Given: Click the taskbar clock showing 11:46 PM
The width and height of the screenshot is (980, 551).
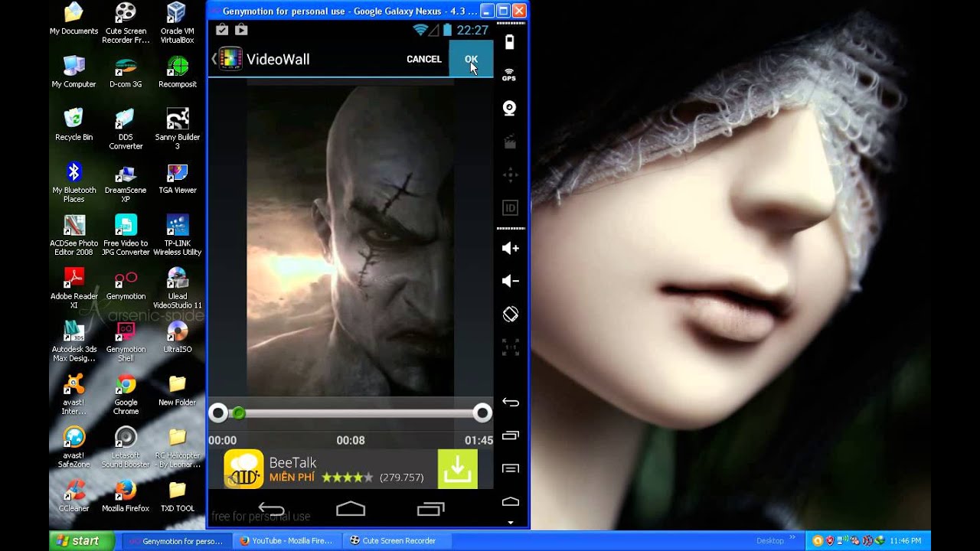Looking at the screenshot, I should [x=905, y=541].
